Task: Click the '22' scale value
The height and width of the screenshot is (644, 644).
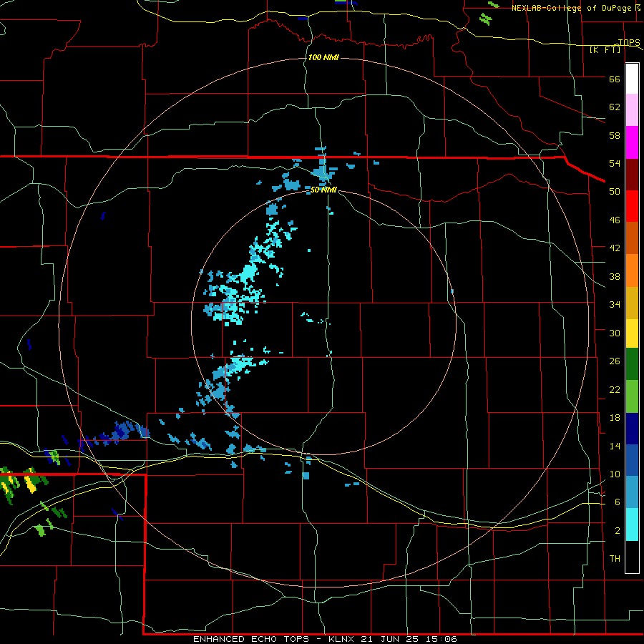Action: 615,389
